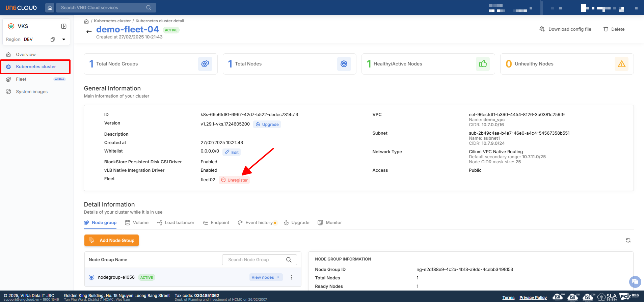This screenshot has height=302, width=644.
Task: Click the search magnifier in Node Group search
Action: point(289,260)
